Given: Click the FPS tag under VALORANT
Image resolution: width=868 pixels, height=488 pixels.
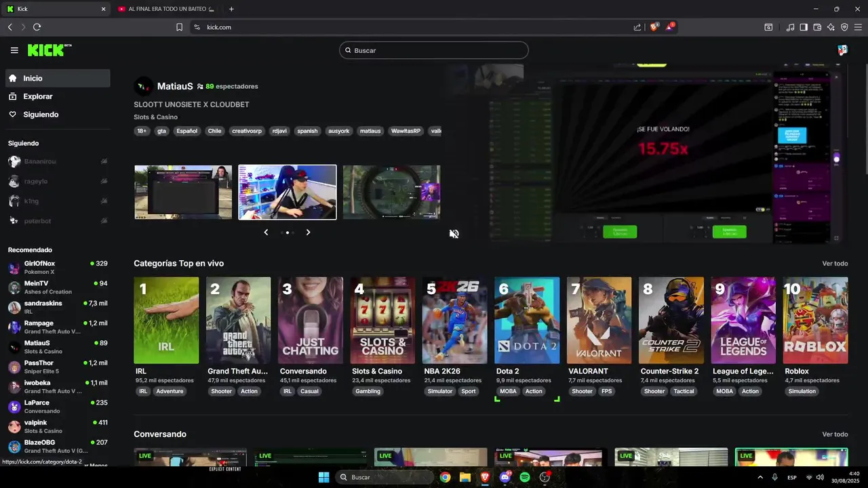Looking at the screenshot, I should click(606, 391).
